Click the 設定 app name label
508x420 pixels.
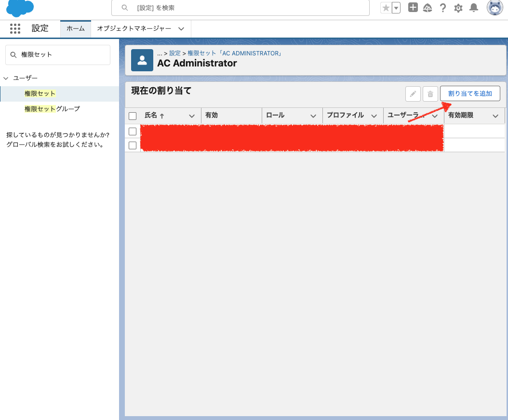(x=40, y=28)
